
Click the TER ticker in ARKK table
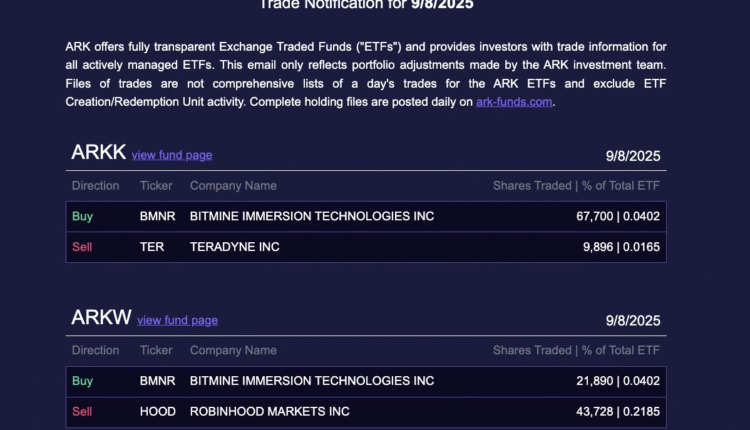pyautogui.click(x=151, y=246)
